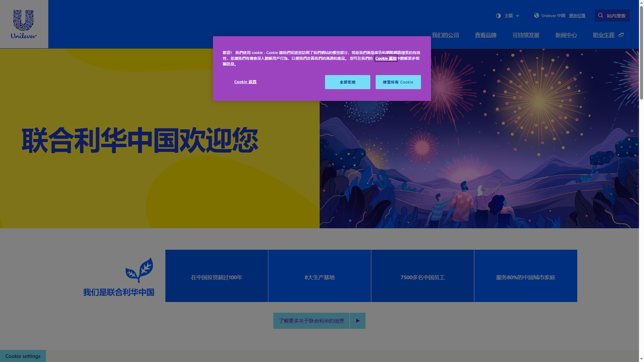Click 全部拒绝 to reject cookies

click(x=347, y=82)
